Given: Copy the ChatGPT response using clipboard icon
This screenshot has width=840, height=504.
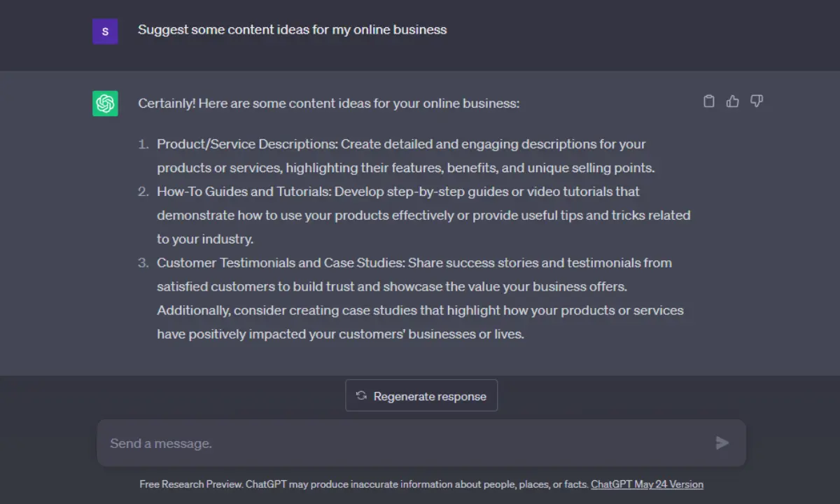Looking at the screenshot, I should (x=709, y=101).
